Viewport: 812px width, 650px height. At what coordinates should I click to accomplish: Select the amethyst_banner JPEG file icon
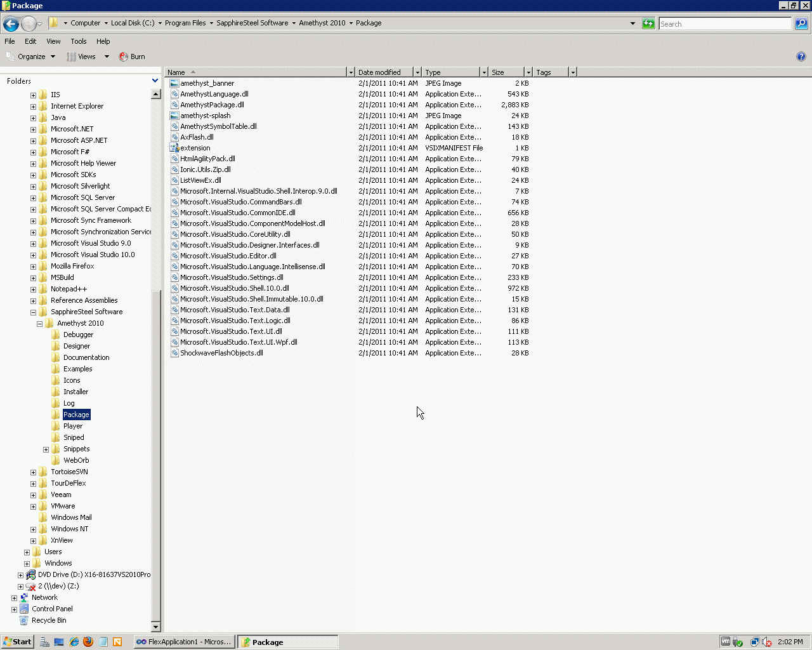tap(174, 83)
